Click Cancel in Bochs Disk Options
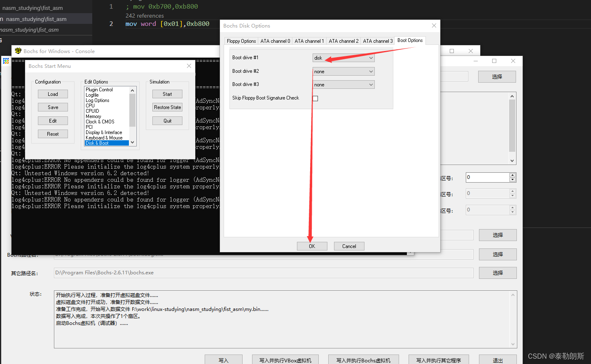Viewport: 591px width, 364px height. point(349,246)
